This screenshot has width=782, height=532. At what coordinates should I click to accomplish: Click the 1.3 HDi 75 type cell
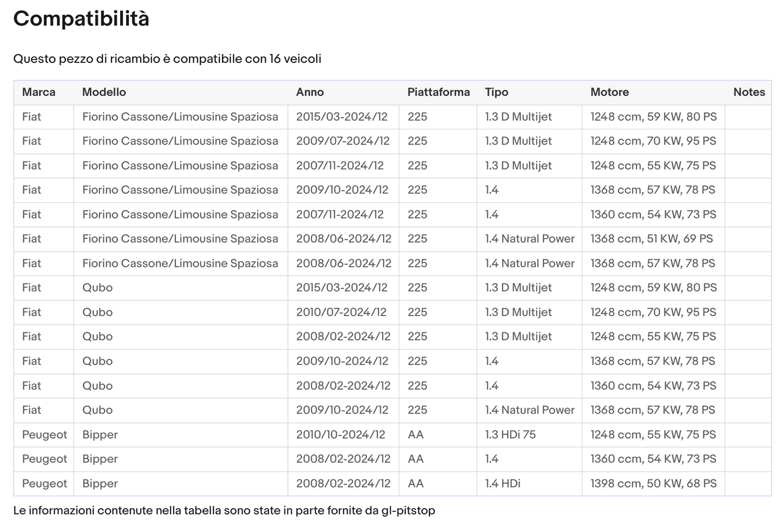pyautogui.click(x=510, y=435)
